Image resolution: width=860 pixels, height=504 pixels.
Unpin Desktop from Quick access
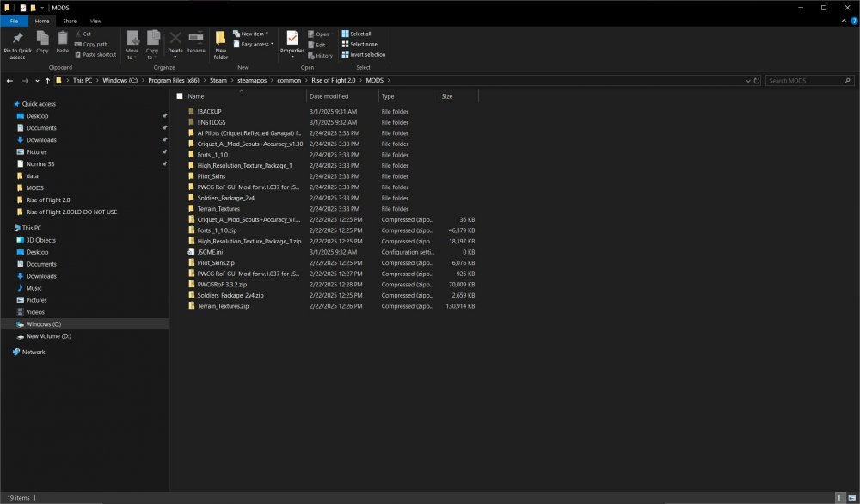(164, 116)
